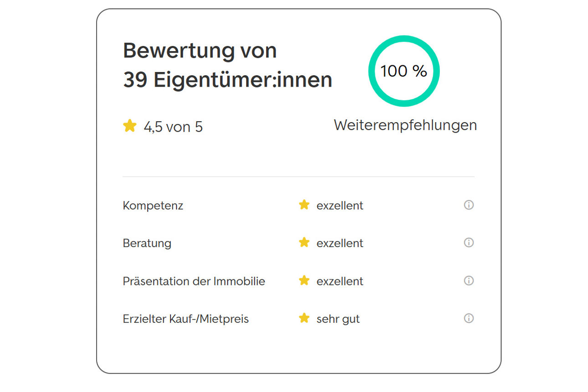Click the Beratung category label
This screenshot has height=392, width=588.
click(x=147, y=243)
